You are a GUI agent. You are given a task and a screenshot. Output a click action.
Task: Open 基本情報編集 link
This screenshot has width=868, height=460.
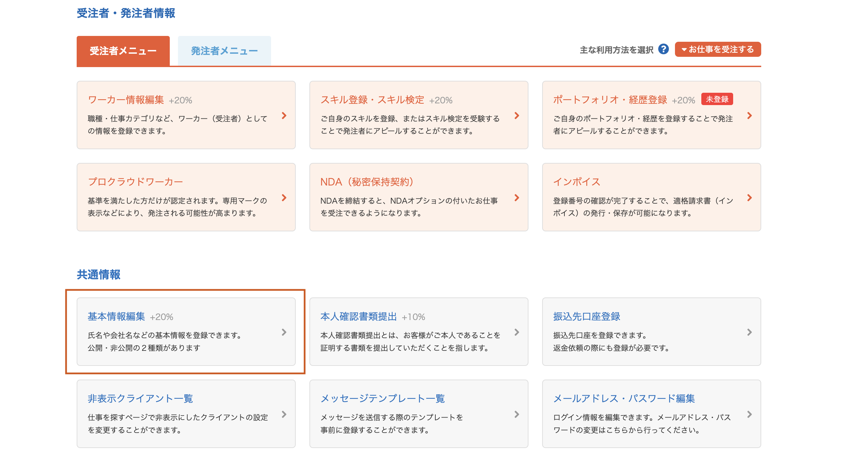[x=116, y=317]
